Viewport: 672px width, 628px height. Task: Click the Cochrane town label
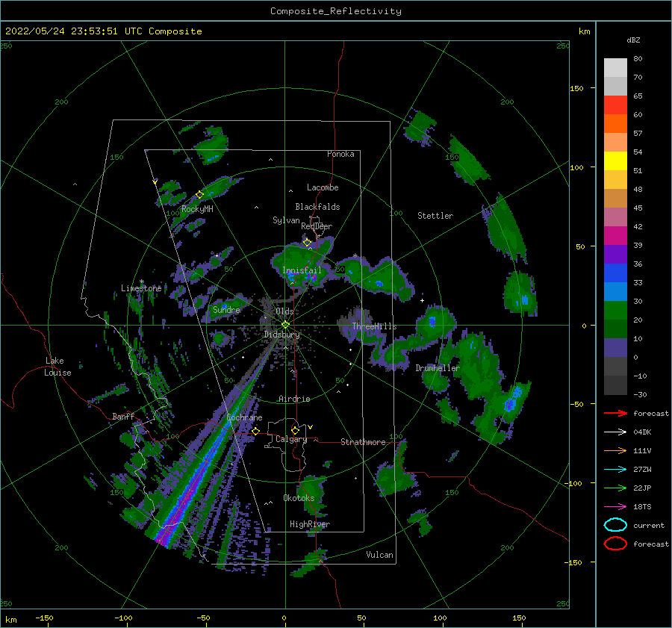tap(244, 417)
